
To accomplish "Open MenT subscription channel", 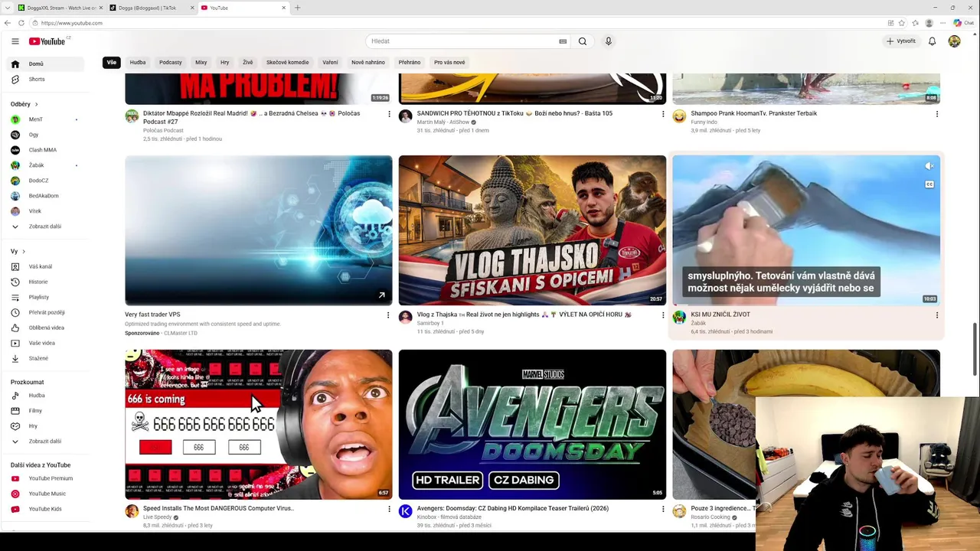I will click(46, 119).
